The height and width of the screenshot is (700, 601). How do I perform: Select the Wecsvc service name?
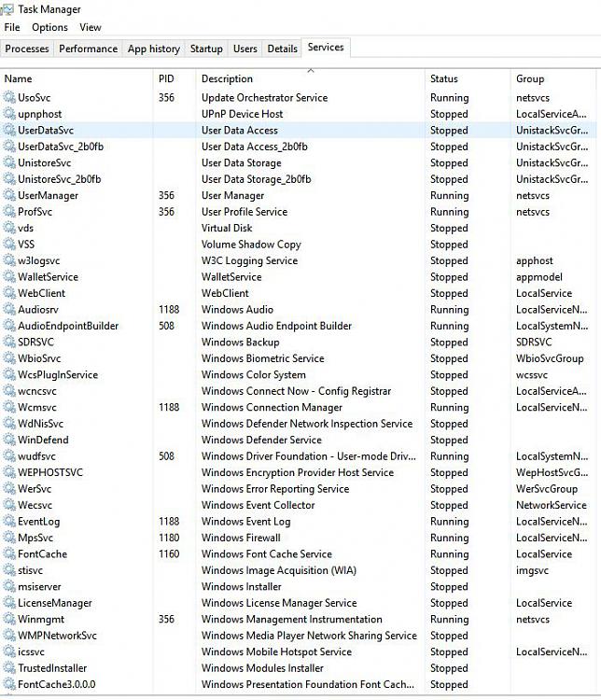tap(35, 505)
